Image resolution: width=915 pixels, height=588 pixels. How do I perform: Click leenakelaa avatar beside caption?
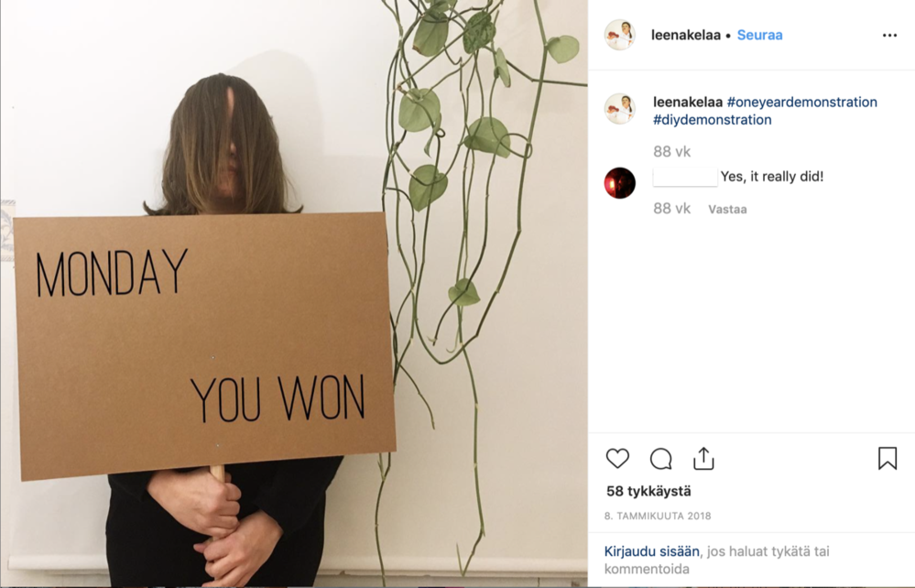pyautogui.click(x=619, y=108)
